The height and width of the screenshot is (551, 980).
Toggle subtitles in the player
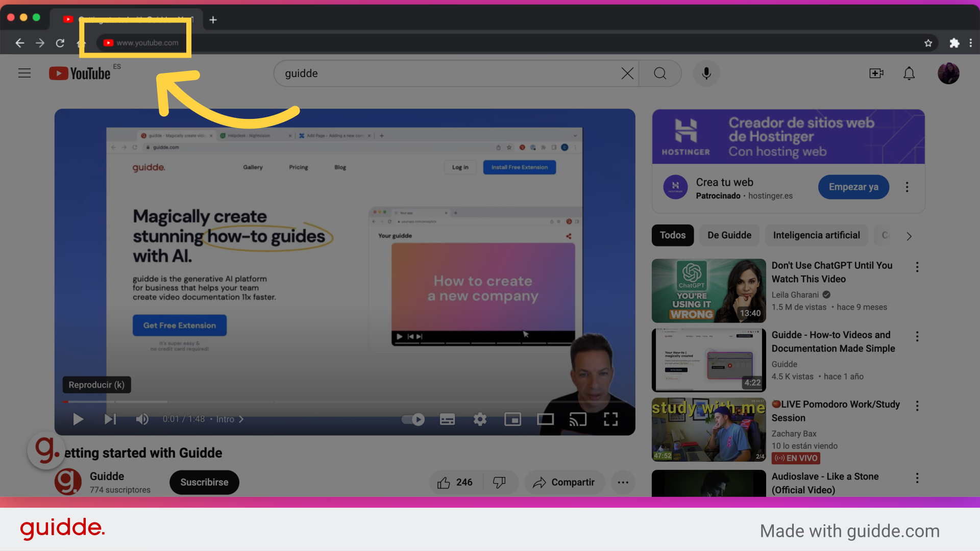click(x=447, y=419)
